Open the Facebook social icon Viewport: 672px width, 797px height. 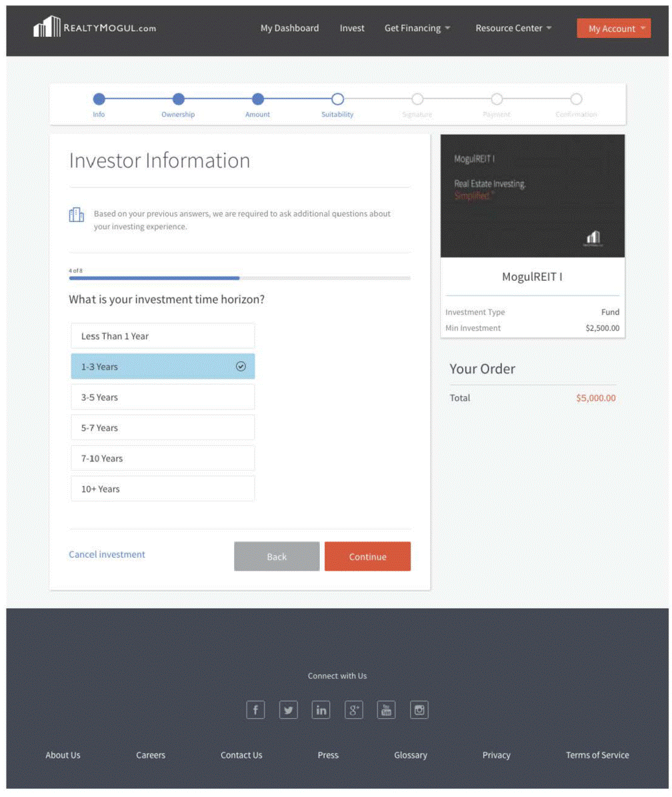[x=255, y=710]
